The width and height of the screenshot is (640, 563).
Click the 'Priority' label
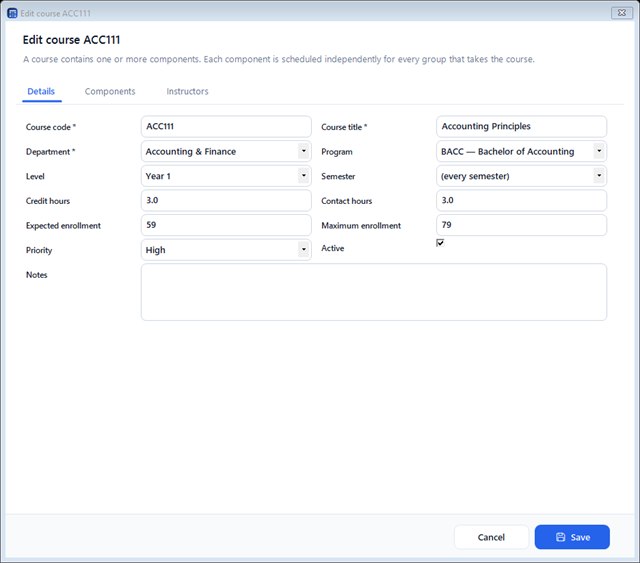pyautogui.click(x=39, y=250)
